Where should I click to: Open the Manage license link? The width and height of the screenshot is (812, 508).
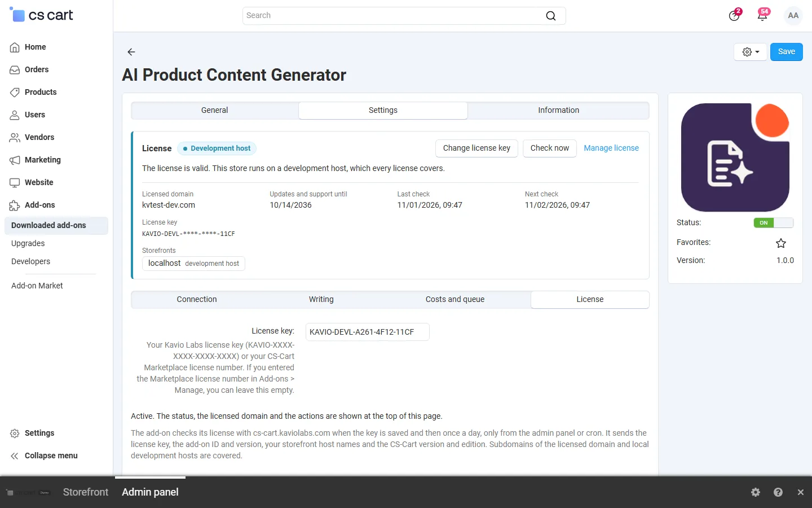point(611,148)
